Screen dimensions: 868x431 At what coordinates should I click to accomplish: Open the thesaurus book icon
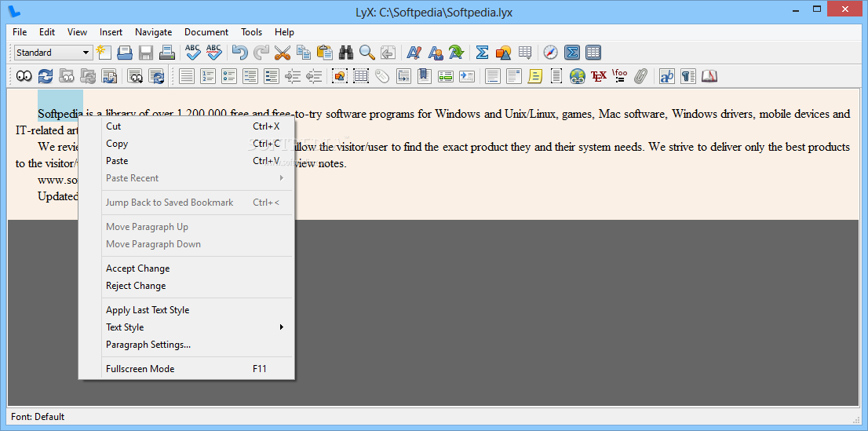709,76
